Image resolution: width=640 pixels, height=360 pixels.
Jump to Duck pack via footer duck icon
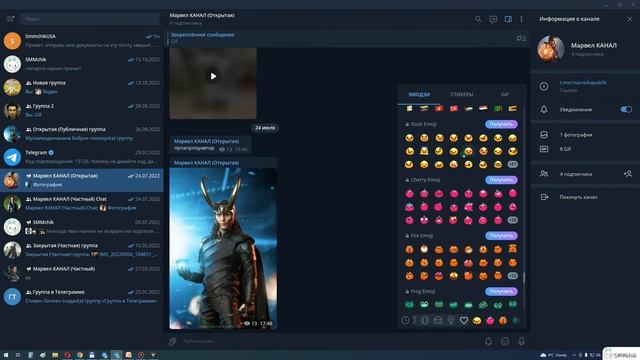point(477,321)
